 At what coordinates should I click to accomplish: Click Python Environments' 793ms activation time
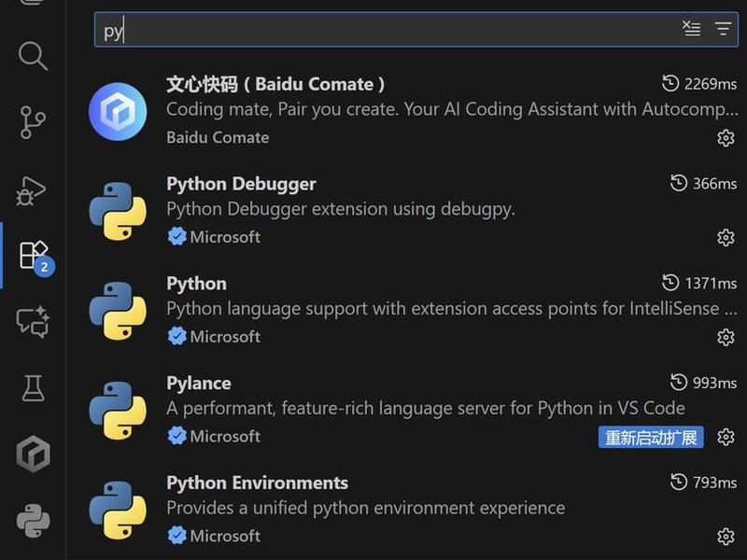[703, 482]
